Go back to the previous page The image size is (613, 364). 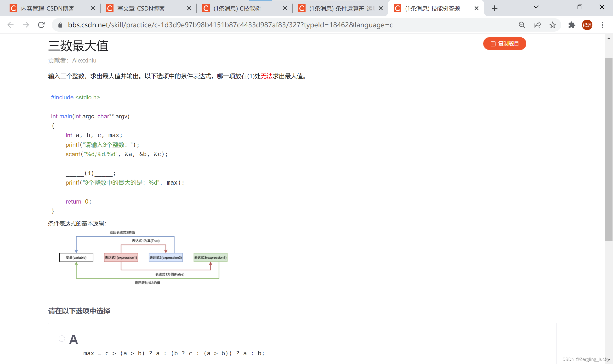(11, 25)
